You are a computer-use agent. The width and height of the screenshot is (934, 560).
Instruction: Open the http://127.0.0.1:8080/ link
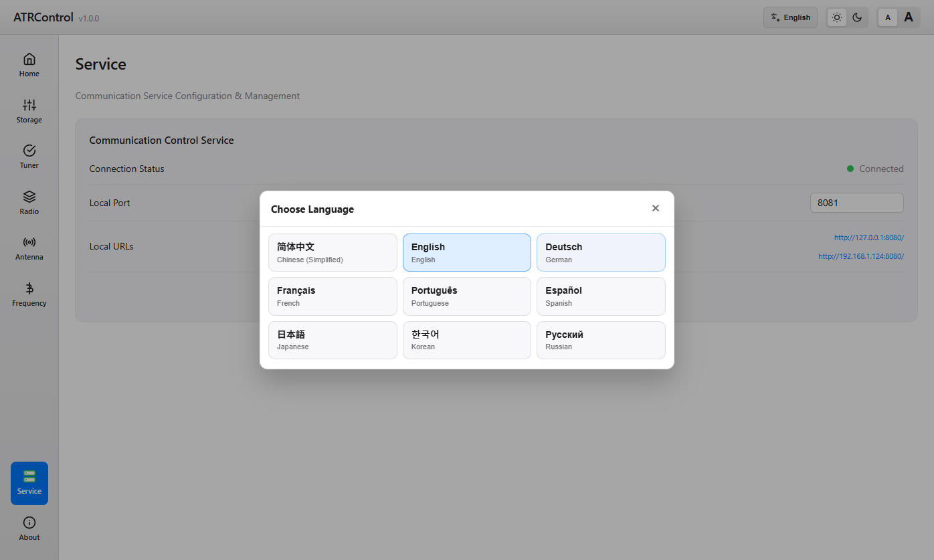pyautogui.click(x=868, y=238)
